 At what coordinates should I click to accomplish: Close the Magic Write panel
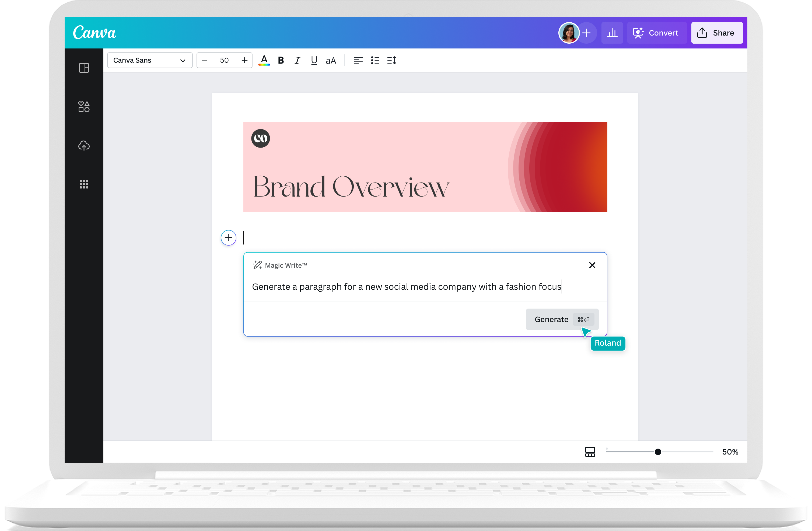point(592,265)
